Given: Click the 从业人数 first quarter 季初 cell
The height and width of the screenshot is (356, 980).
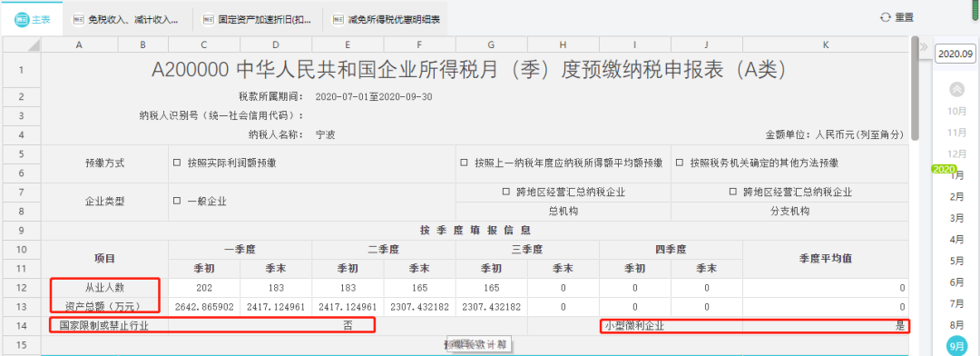Looking at the screenshot, I should pos(204,288).
